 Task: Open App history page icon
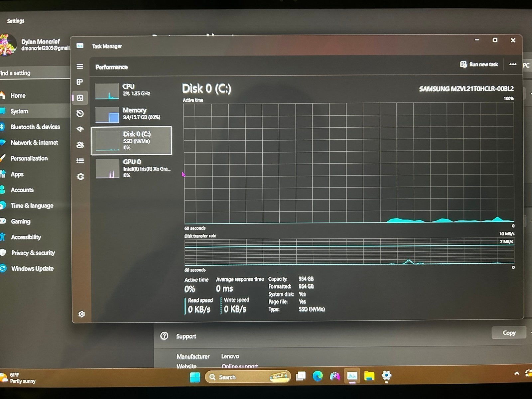click(x=80, y=114)
